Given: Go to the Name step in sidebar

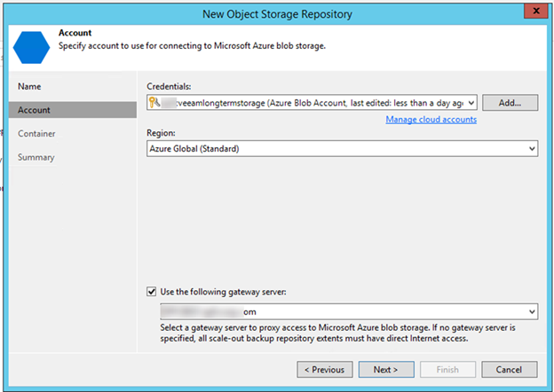Looking at the screenshot, I should [x=30, y=86].
